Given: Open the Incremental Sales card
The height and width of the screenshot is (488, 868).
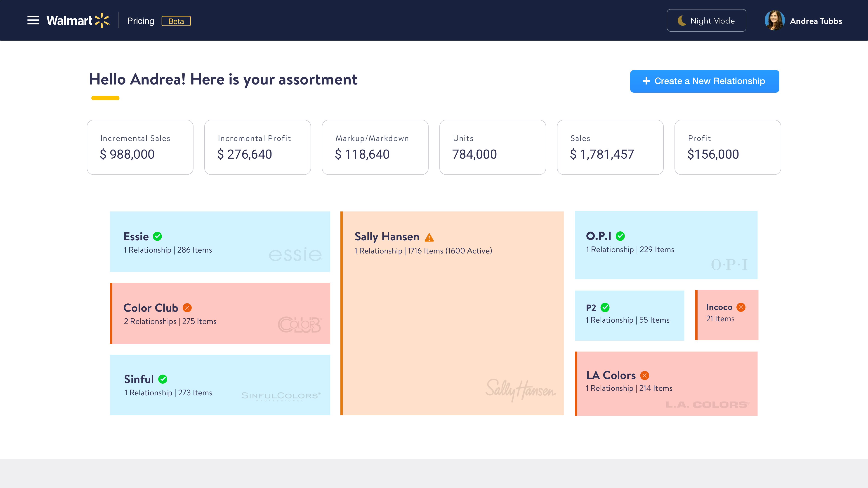Looking at the screenshot, I should 140,147.
